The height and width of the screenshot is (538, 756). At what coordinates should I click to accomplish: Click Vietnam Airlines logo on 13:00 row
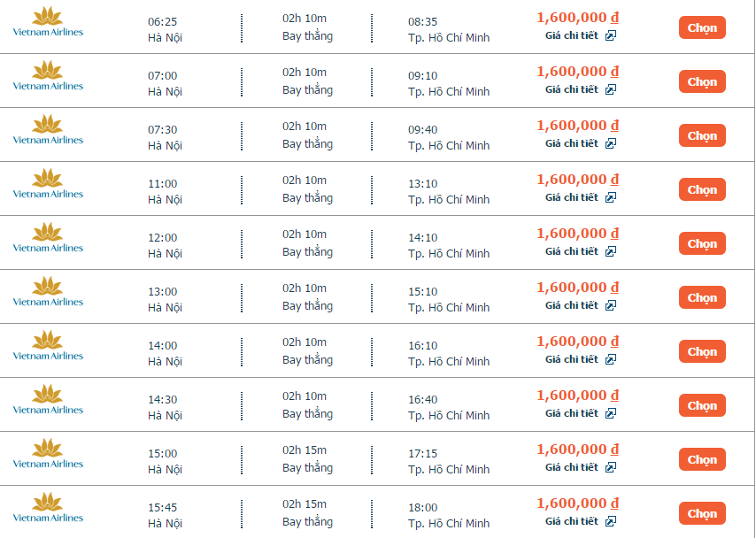click(48, 292)
